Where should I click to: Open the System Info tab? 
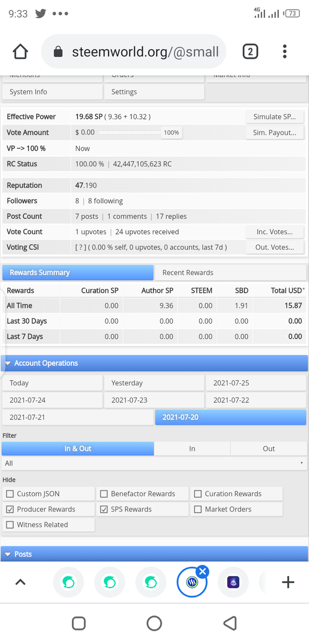pyautogui.click(x=53, y=92)
